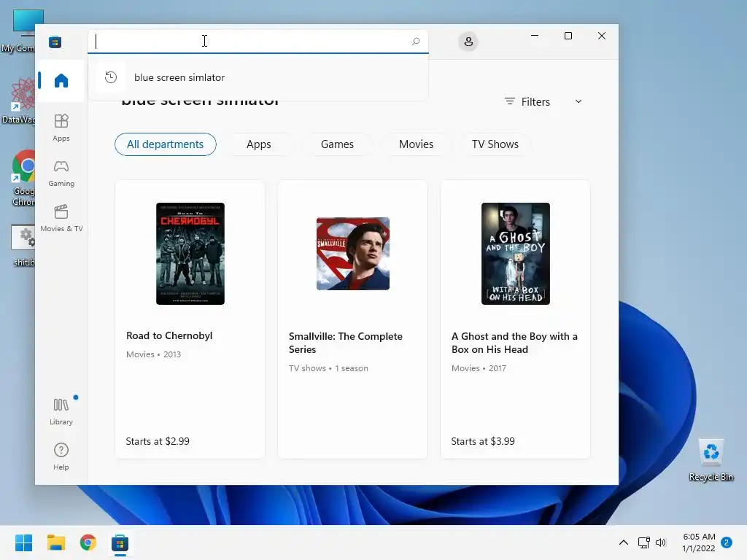Viewport: 747px width, 560px height.
Task: Select the Movies department tab
Action: [x=416, y=144]
